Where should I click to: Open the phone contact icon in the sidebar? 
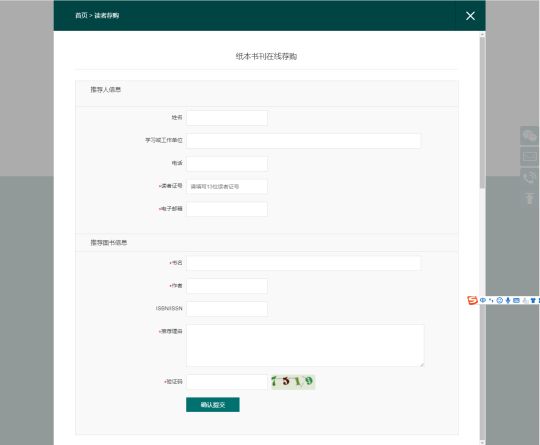pyautogui.click(x=529, y=178)
